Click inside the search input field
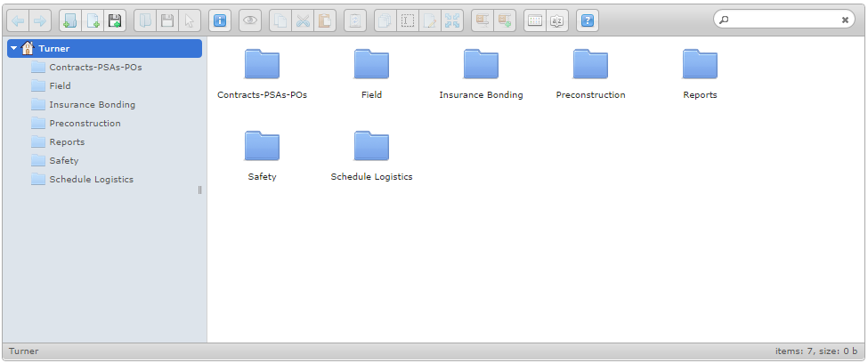The height and width of the screenshot is (363, 868). (783, 20)
